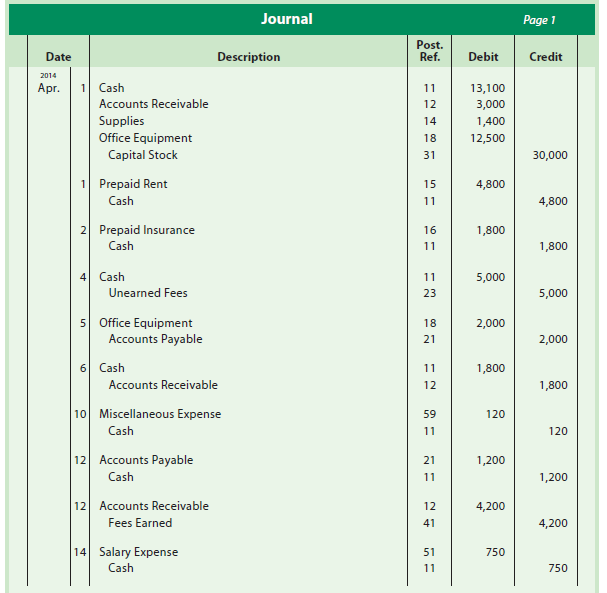
Task: Select the 12,500 debit amount
Action: [487, 138]
